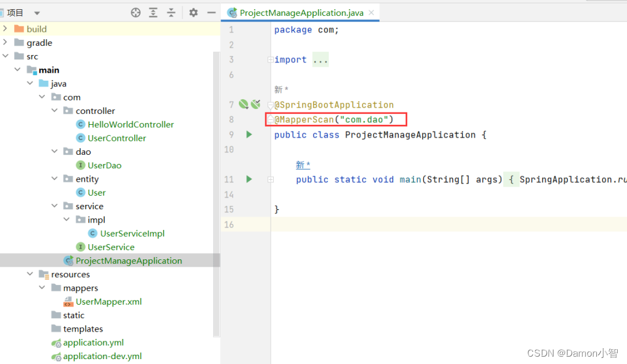The height and width of the screenshot is (364, 627).
Task: Click the Spring Boot leaf icon on the editor tab
Action: (x=232, y=12)
